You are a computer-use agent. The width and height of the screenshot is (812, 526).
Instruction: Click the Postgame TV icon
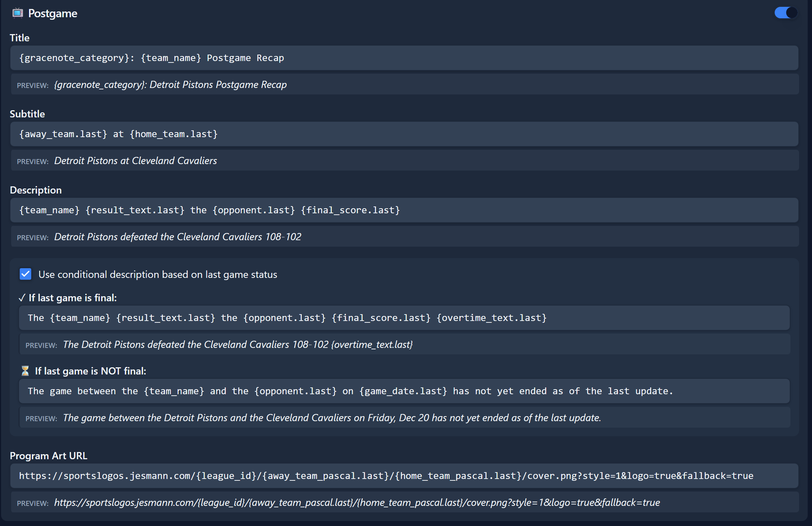point(18,13)
